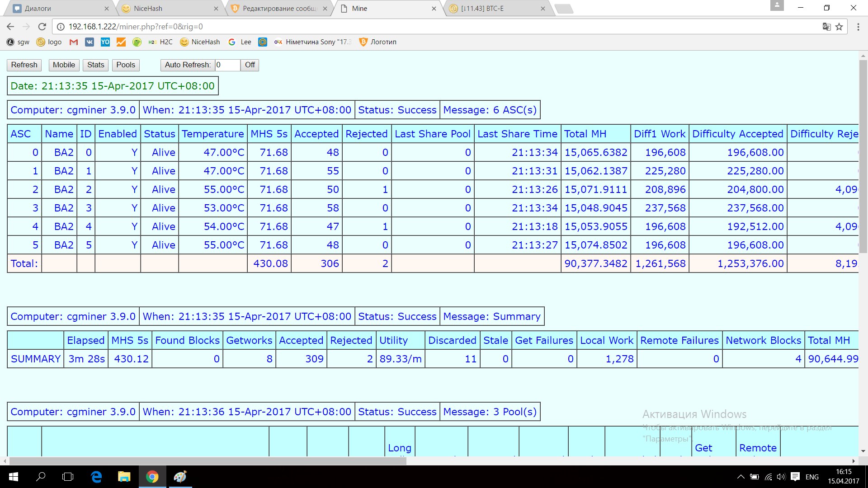Click the ENG language indicator

click(812, 477)
